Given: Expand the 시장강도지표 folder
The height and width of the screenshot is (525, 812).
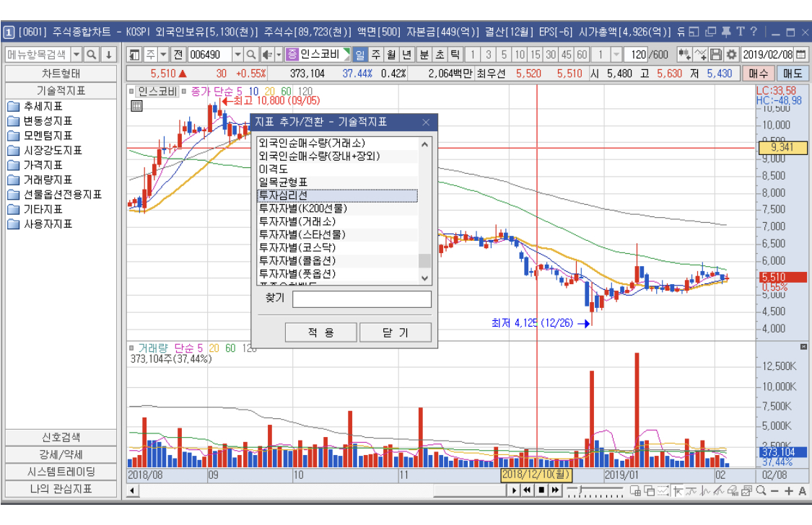Looking at the screenshot, I should (x=45, y=151).
